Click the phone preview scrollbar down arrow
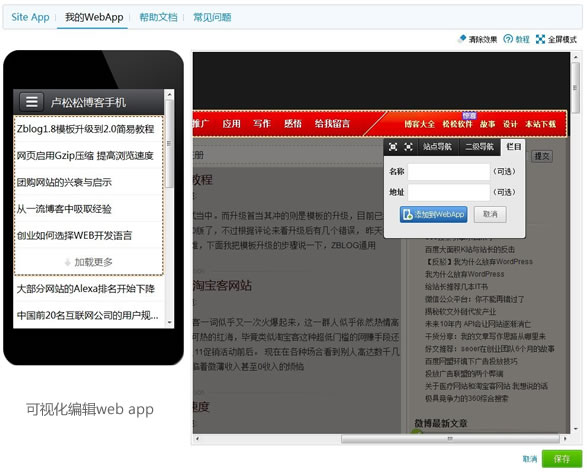 [x=169, y=322]
